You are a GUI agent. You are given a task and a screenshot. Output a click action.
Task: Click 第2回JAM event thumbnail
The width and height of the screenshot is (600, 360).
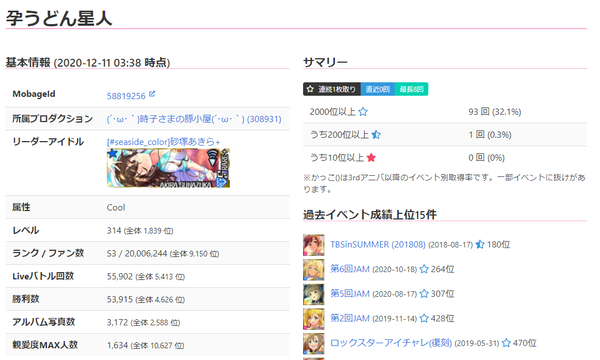tap(314, 319)
